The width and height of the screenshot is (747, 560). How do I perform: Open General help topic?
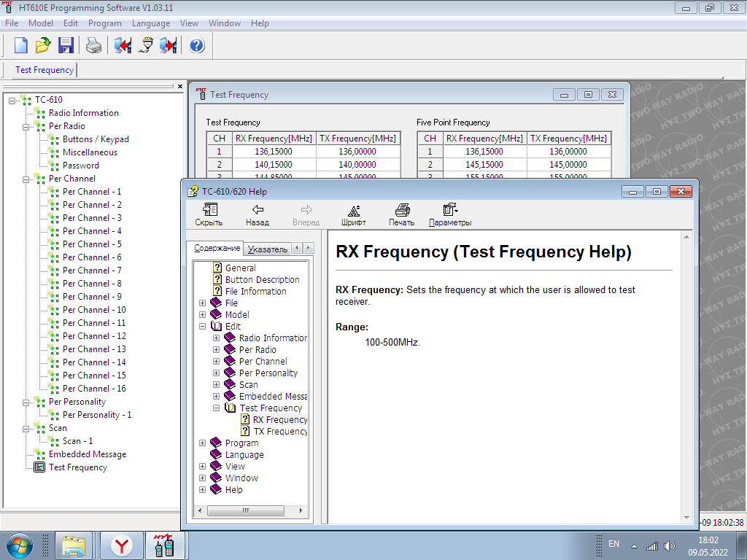[x=240, y=268]
